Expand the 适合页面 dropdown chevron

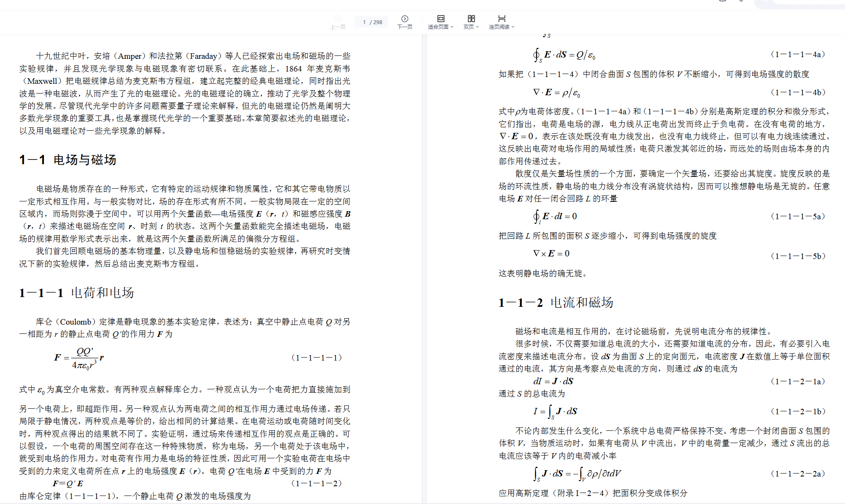(x=452, y=27)
